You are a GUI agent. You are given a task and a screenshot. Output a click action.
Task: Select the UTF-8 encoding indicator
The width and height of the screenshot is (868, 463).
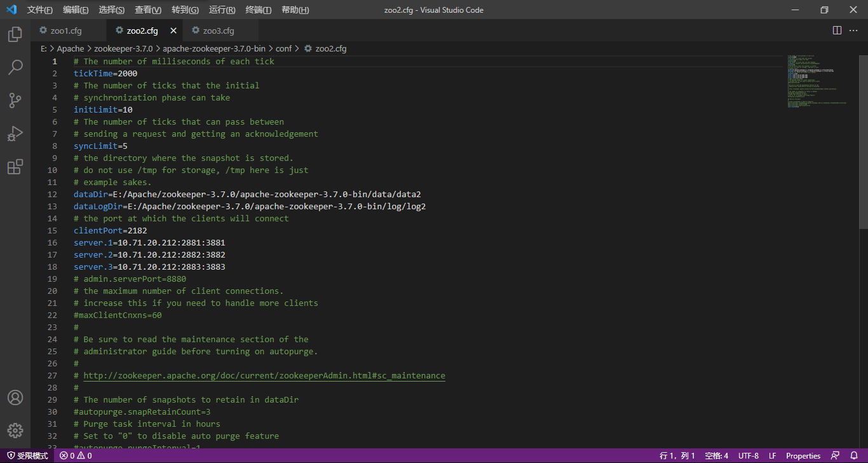pyautogui.click(x=748, y=455)
